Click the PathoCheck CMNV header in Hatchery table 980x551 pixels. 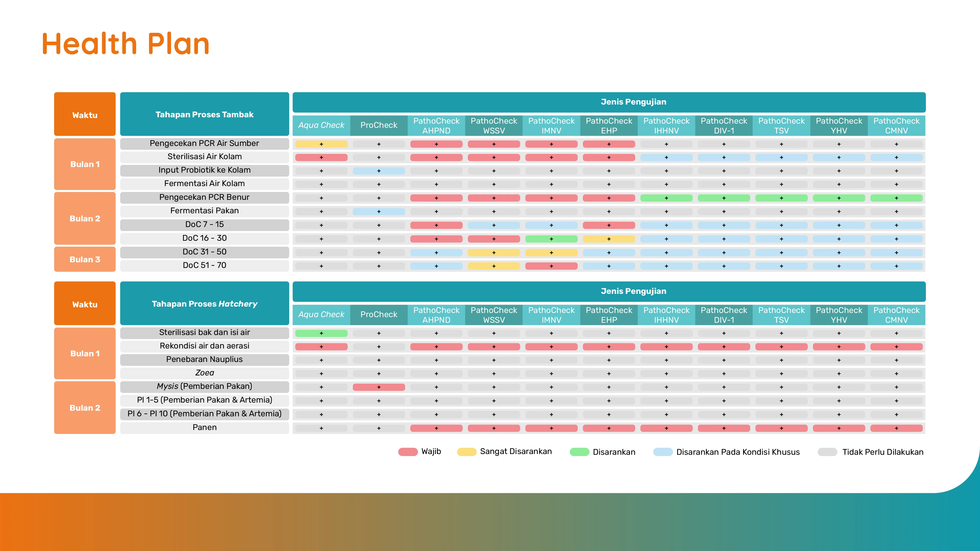click(896, 315)
